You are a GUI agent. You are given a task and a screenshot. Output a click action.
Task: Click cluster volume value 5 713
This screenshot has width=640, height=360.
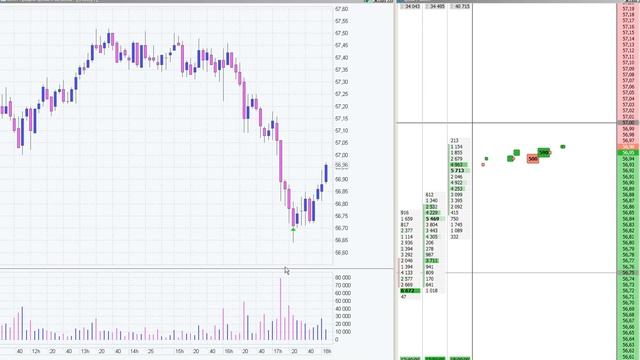(x=458, y=171)
